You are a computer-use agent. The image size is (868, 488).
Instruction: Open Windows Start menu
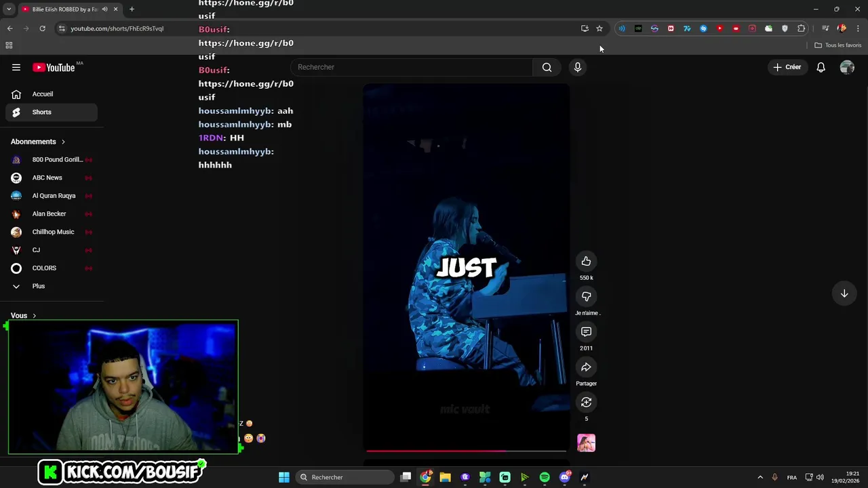[284, 477]
